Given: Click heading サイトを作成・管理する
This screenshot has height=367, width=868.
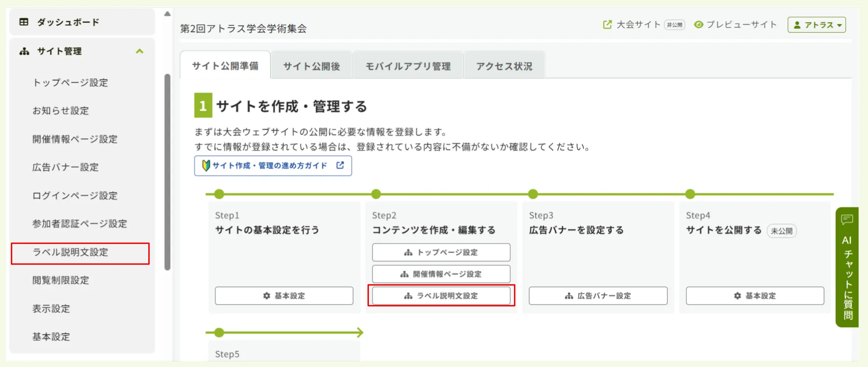Looking at the screenshot, I should pyautogui.click(x=292, y=106).
